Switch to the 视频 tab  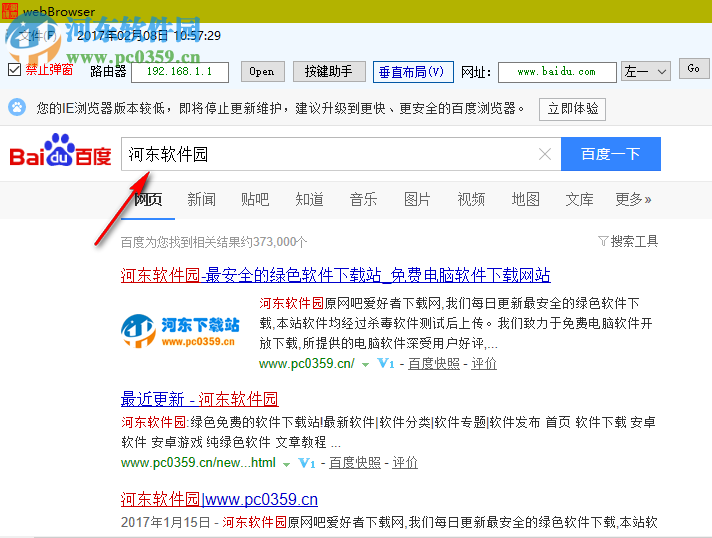point(471,199)
